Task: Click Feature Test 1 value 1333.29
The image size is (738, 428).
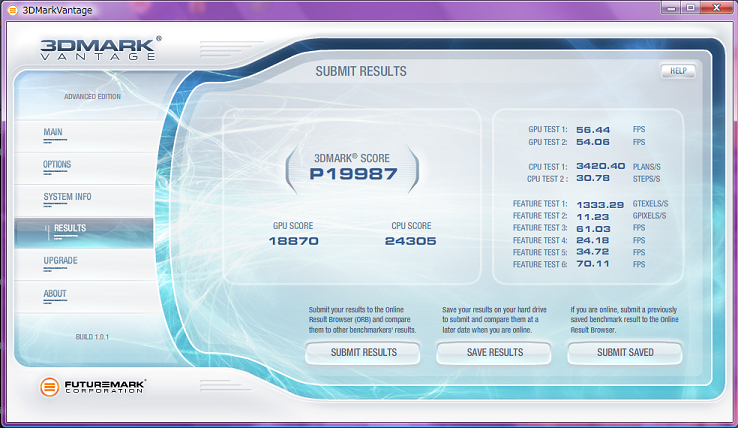Action: [600, 204]
